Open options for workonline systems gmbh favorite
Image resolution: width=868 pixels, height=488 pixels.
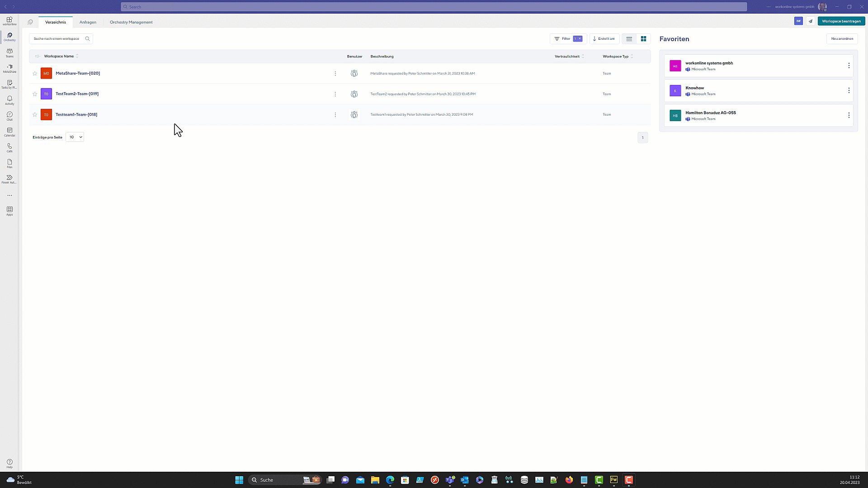coord(849,66)
